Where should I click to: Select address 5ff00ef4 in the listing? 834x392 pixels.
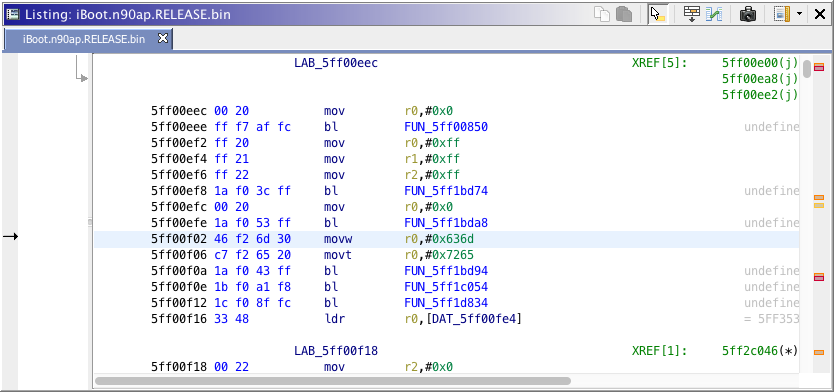point(179,159)
